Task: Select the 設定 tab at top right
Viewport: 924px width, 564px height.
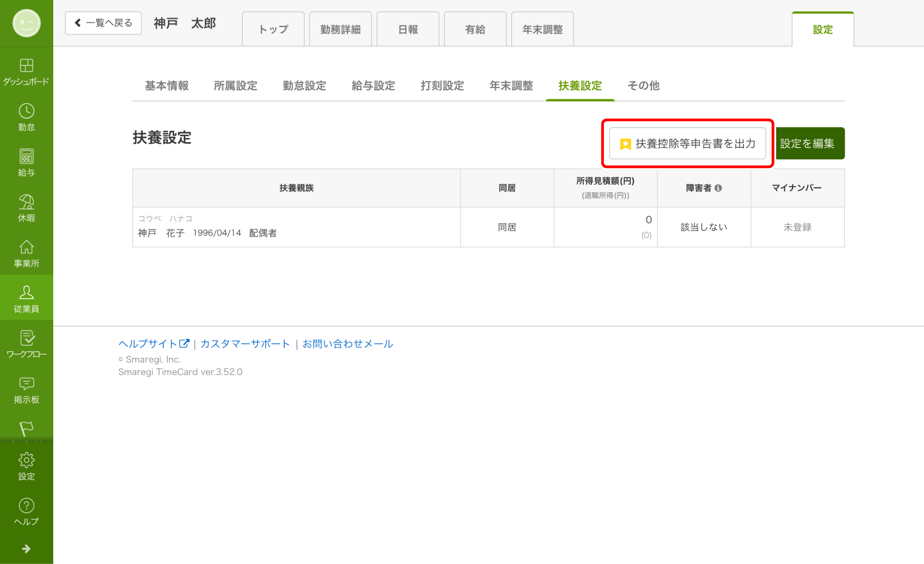Action: pos(823,29)
